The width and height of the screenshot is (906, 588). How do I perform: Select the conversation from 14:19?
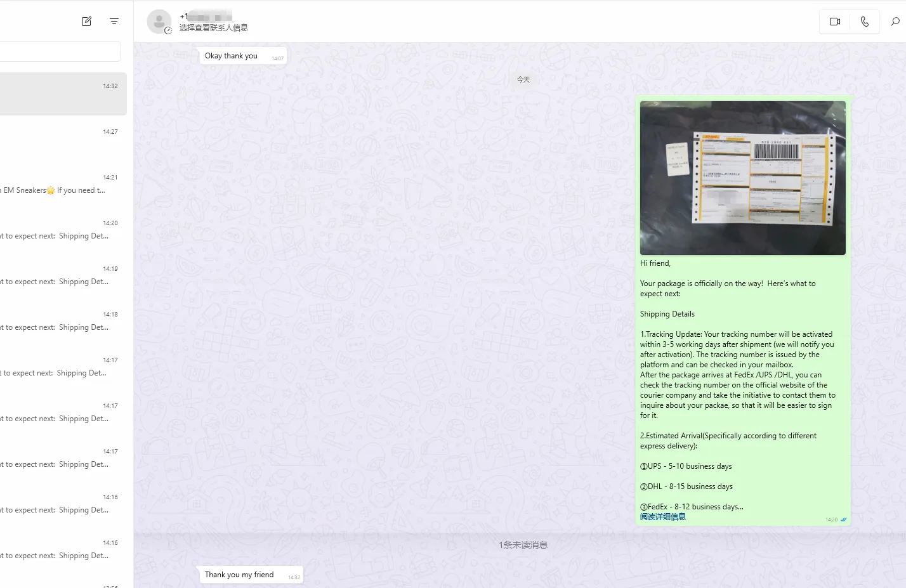click(62, 277)
